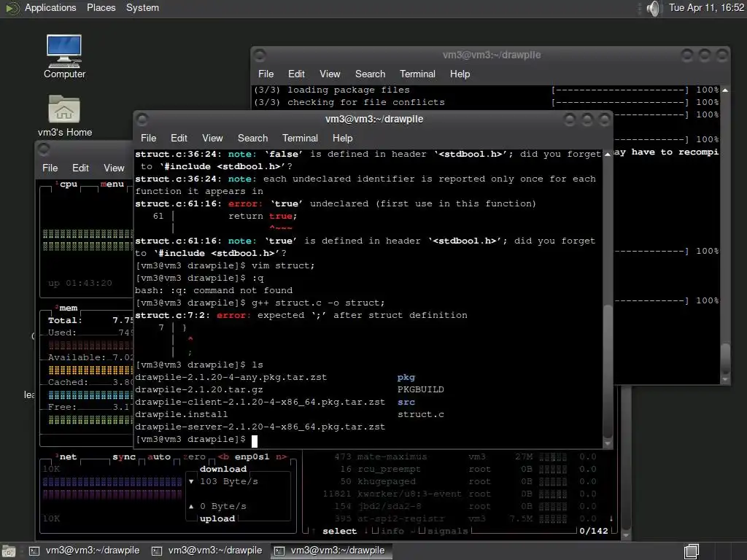Open Edit menu in back pacman terminal
Image resolution: width=747 pixels, height=560 pixels.
pos(296,74)
